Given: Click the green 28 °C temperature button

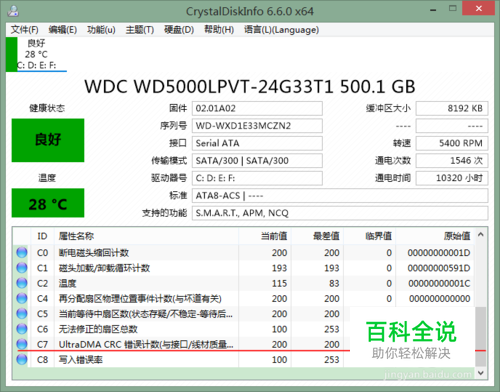Looking at the screenshot, I should tap(48, 203).
